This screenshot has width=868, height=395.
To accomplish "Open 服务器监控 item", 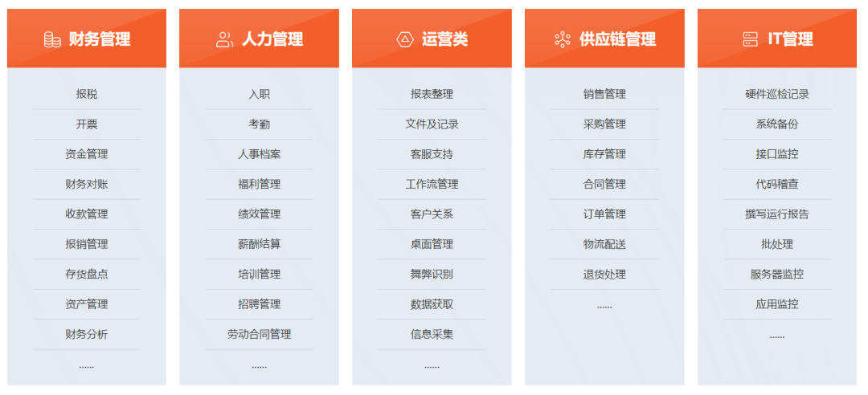I will [777, 274].
